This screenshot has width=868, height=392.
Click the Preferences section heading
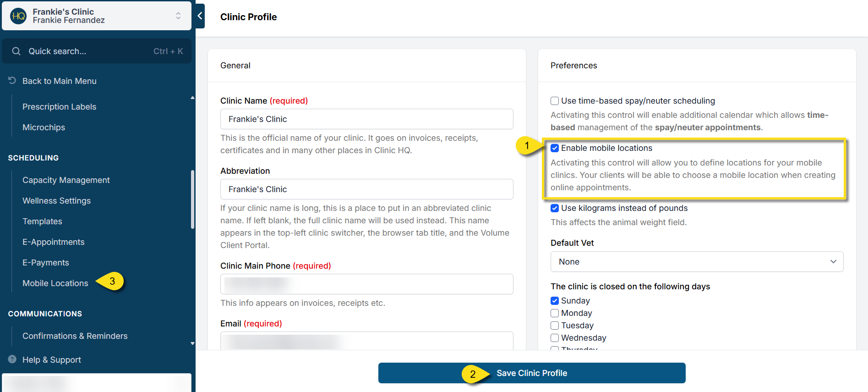(x=573, y=66)
